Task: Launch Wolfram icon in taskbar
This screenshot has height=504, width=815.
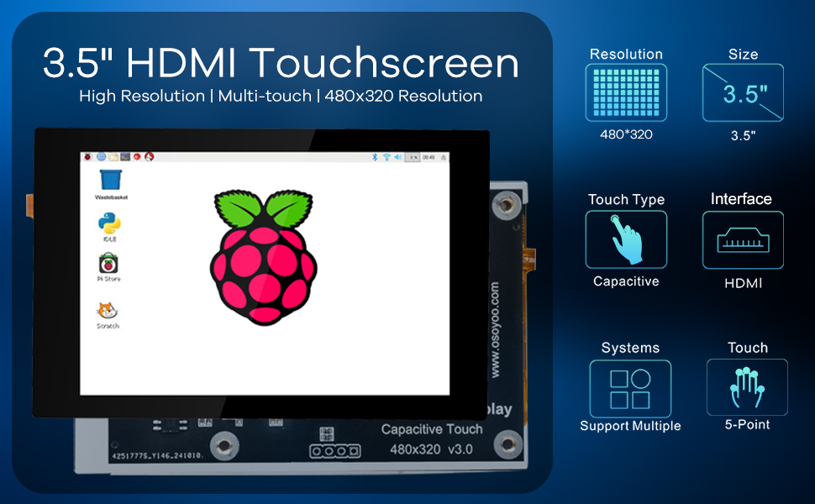Action: click(150, 156)
